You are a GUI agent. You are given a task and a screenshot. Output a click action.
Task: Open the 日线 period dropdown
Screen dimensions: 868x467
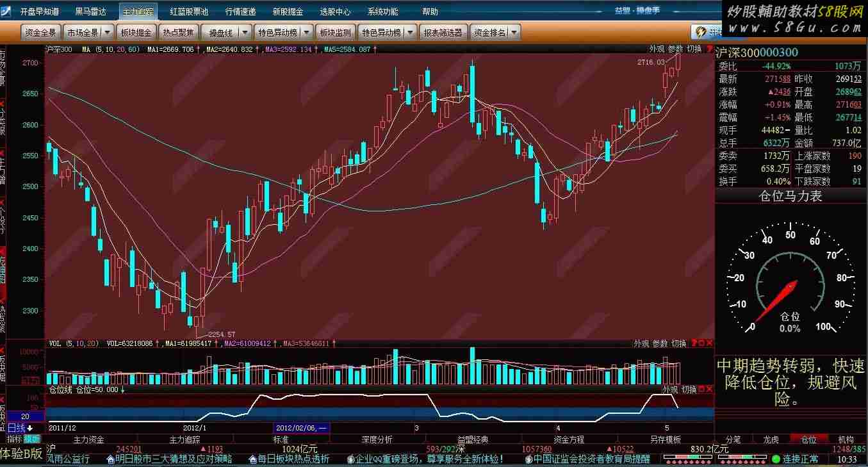coord(20,427)
